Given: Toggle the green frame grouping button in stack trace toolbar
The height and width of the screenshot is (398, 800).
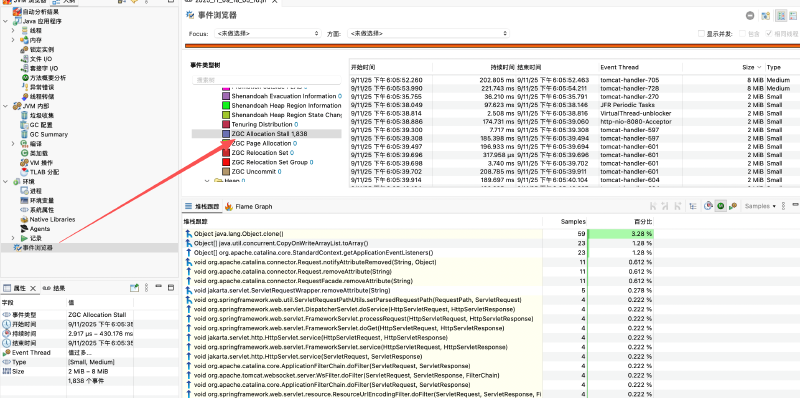Looking at the screenshot, I should [720, 206].
